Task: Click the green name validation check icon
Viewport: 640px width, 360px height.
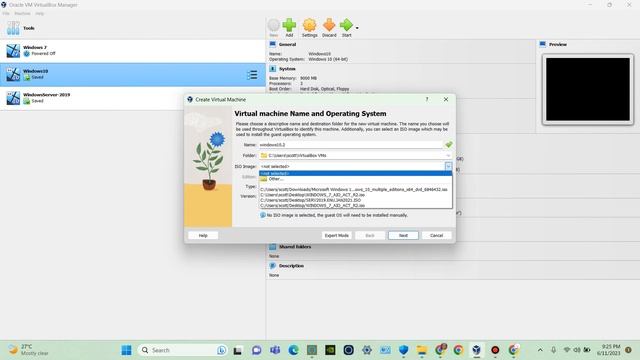Action: [449, 144]
